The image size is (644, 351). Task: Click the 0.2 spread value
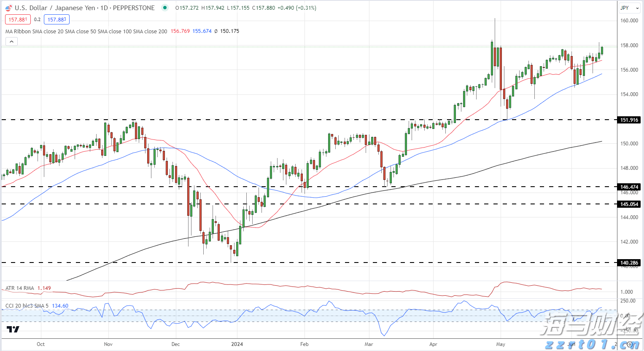point(38,19)
